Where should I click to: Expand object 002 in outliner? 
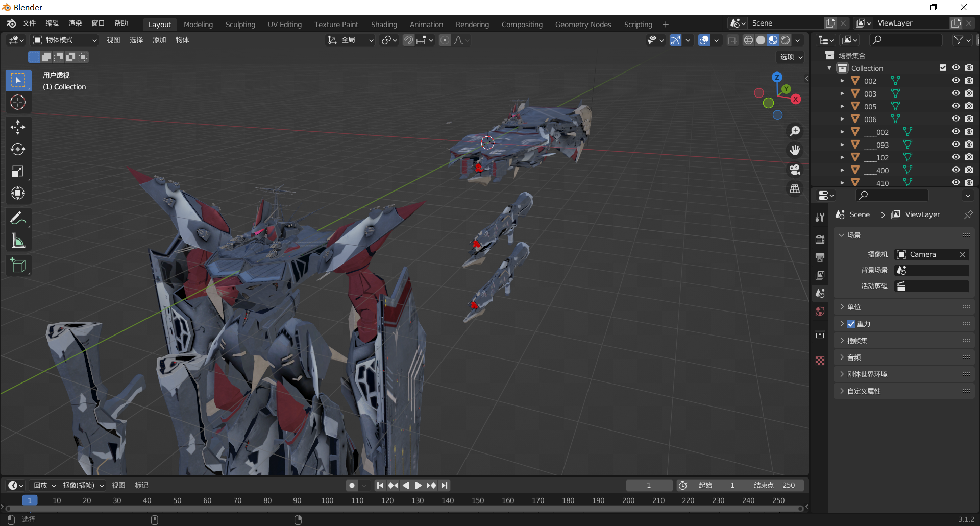point(842,81)
